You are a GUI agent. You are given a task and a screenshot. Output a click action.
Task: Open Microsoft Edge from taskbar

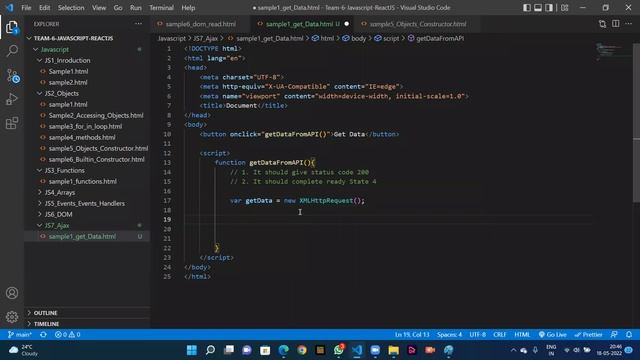[283, 350]
